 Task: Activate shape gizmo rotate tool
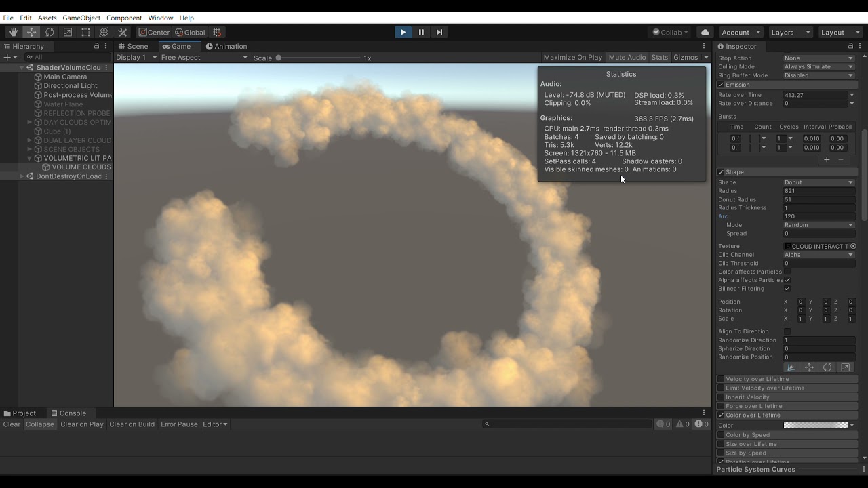click(827, 367)
